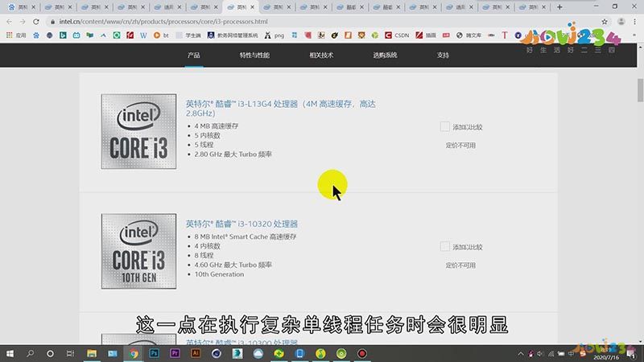Open the Chrome three-dot menu
Screen dimensions: 644x362
click(634, 22)
